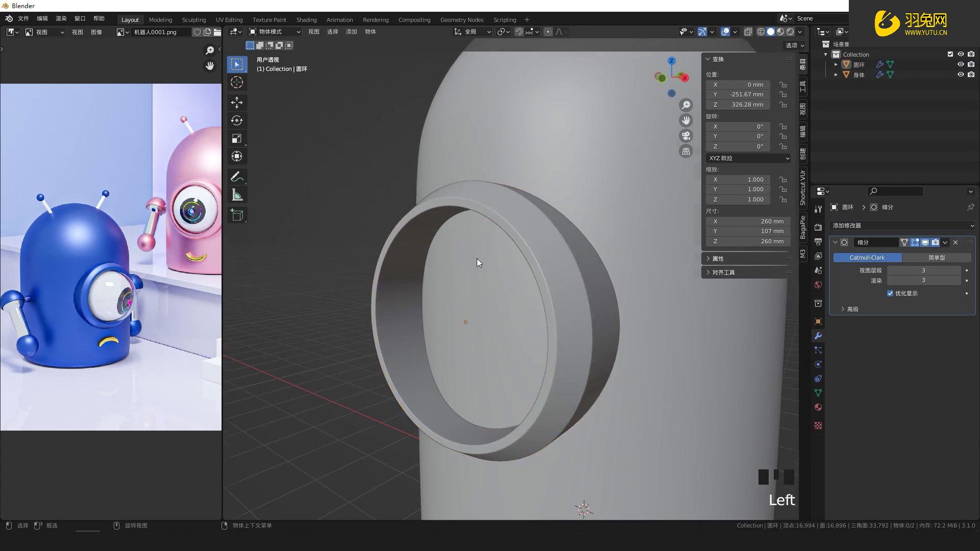Toggle the Collection checkbox in the outliner

click(950, 54)
